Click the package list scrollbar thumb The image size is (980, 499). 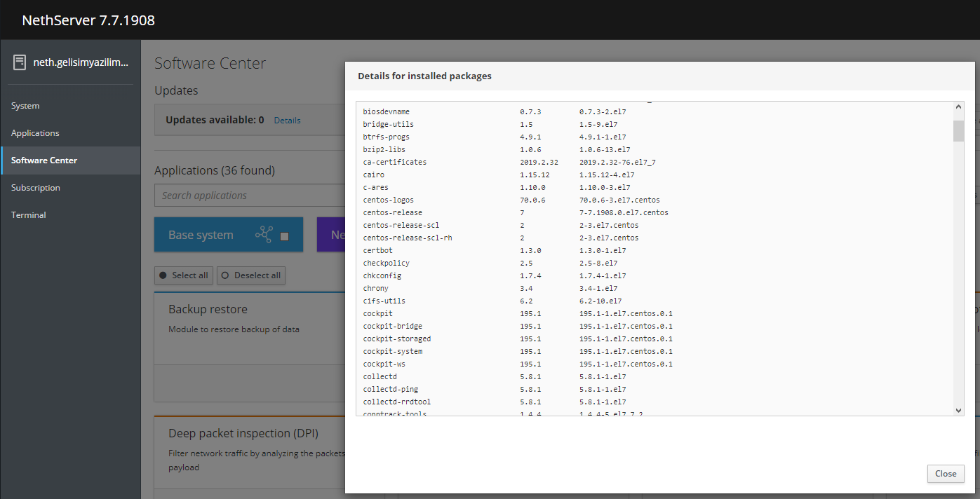tap(958, 130)
